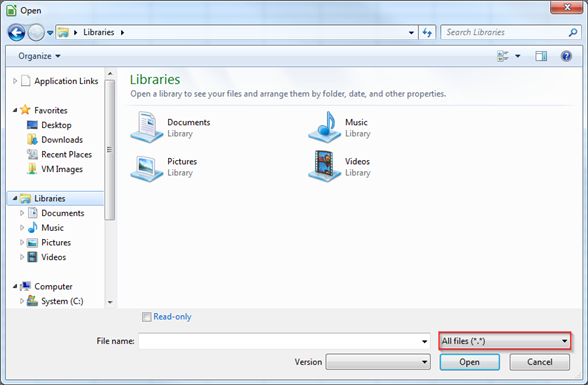Screen dimensions: 588x385
Task: Select the Documents library large icon
Action: 147,127
